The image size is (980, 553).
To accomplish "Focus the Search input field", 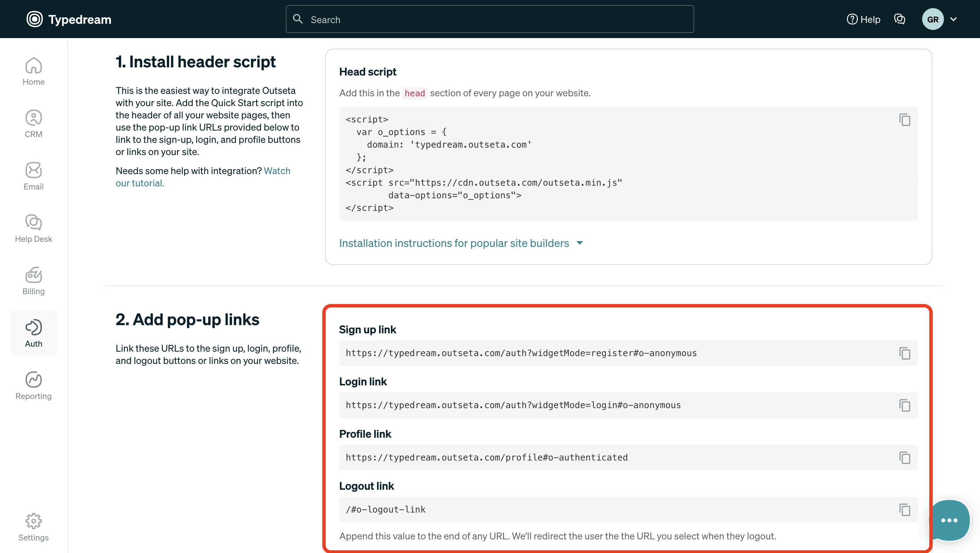I will tap(490, 19).
